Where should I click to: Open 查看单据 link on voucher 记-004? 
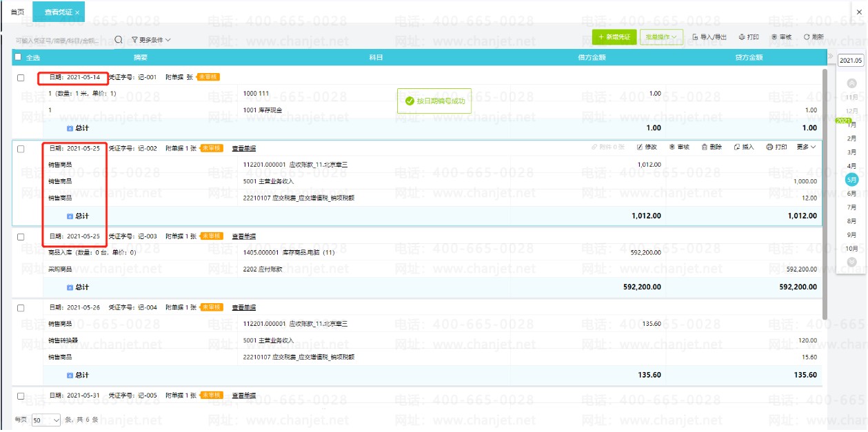tap(243, 307)
